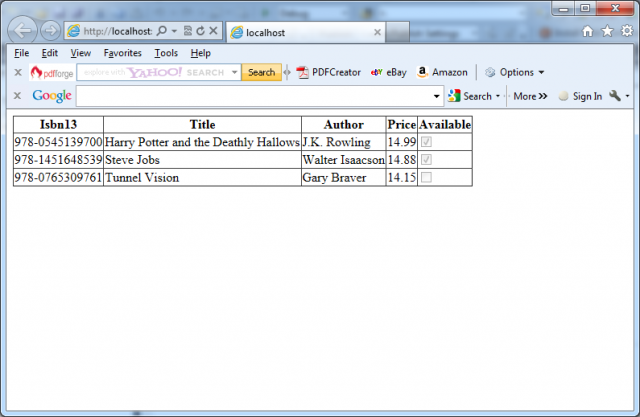Open the Tools menu

point(166,53)
